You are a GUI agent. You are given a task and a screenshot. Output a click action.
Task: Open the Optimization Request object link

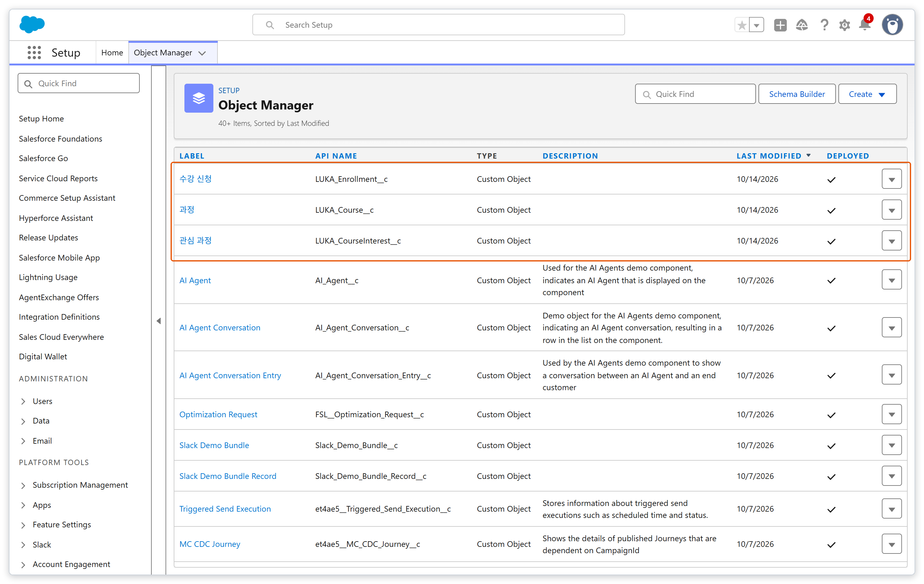click(218, 414)
